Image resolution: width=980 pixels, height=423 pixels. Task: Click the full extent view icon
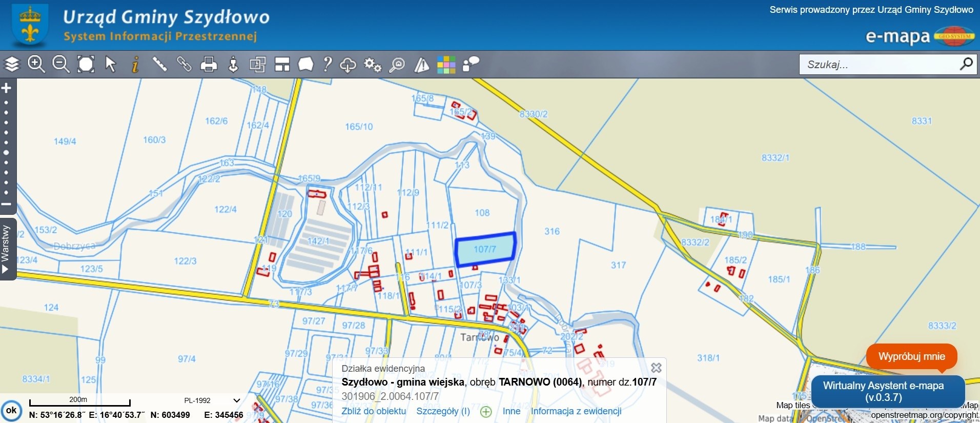click(x=86, y=65)
